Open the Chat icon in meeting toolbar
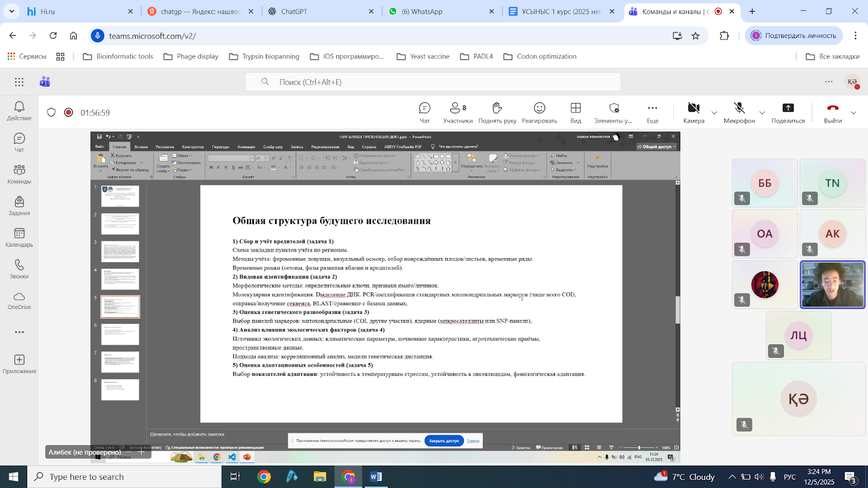This screenshot has height=488, width=868. pyautogui.click(x=424, y=113)
